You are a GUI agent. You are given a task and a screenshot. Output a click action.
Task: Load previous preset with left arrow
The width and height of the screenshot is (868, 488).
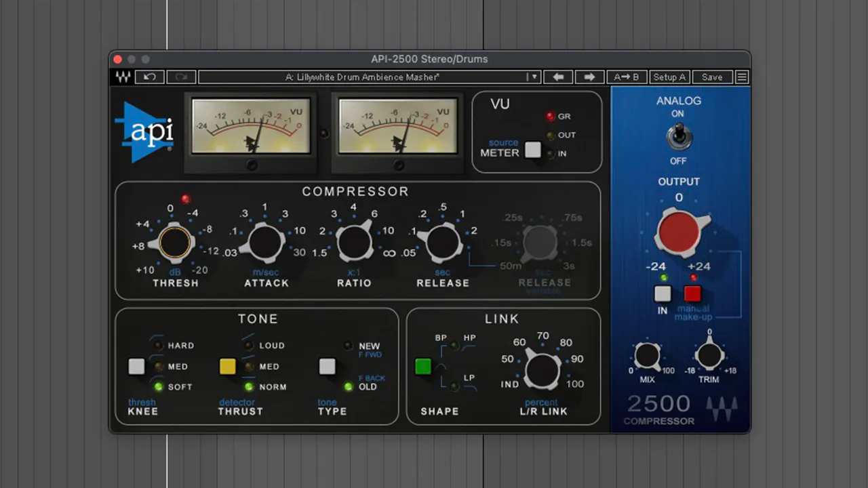pos(558,77)
